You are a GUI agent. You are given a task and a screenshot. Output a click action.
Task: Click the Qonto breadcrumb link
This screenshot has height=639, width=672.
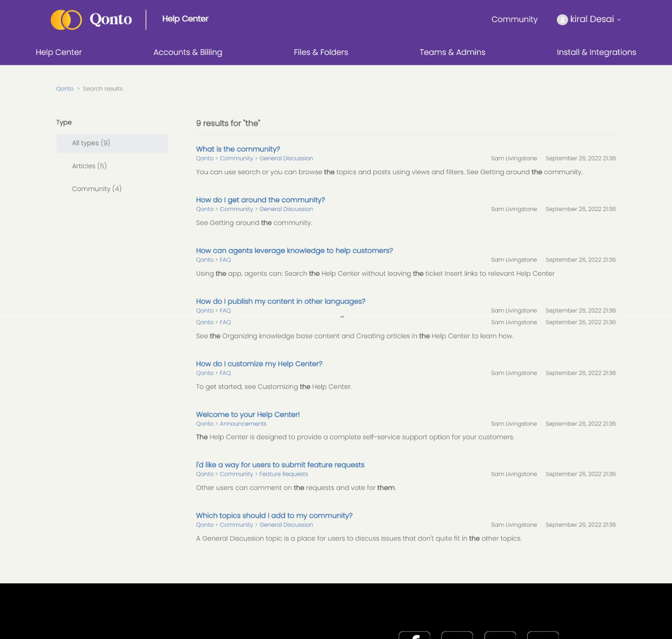pyautogui.click(x=65, y=89)
